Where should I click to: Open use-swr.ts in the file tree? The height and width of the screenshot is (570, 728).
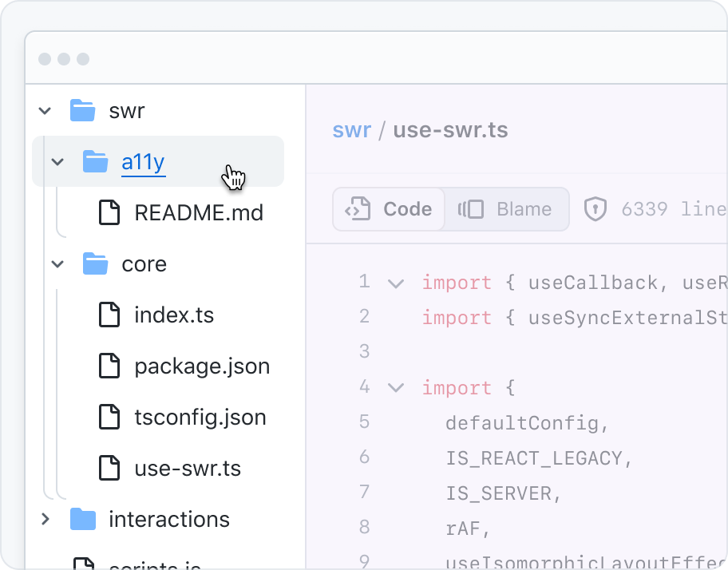pyautogui.click(x=188, y=469)
